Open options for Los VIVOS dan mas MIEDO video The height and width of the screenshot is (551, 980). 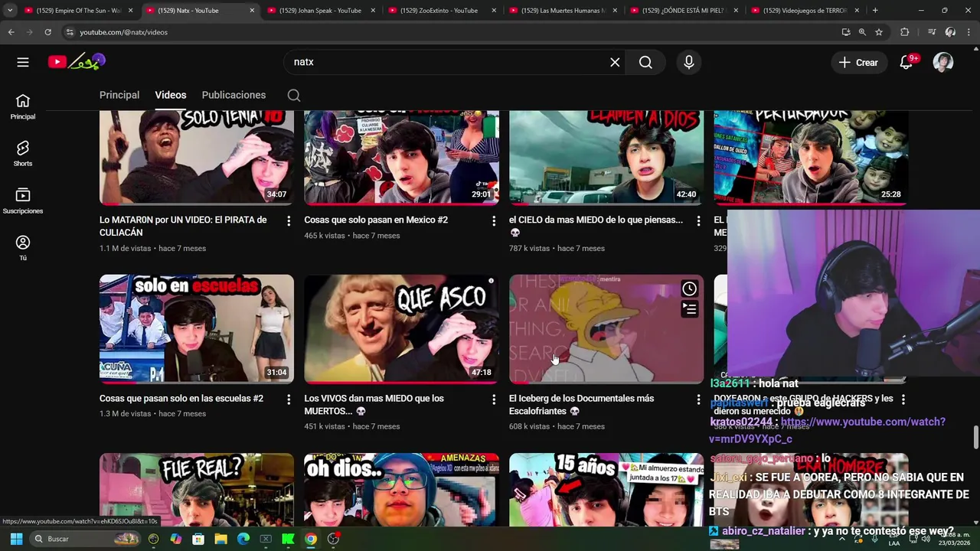pos(494,399)
